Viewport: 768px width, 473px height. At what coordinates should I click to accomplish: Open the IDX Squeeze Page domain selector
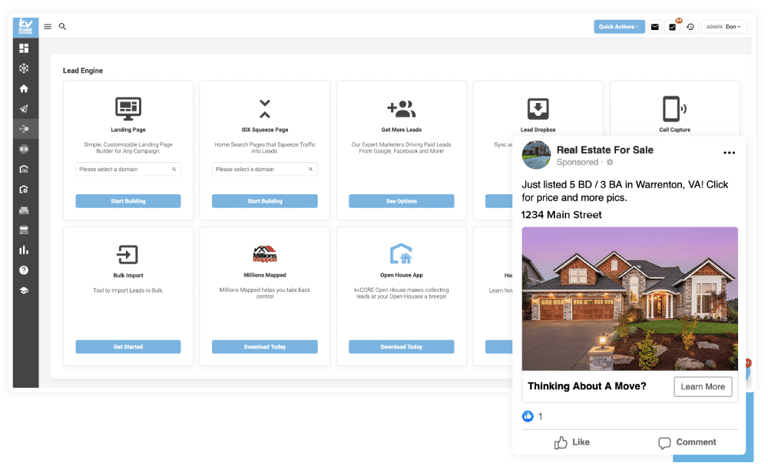pos(264,169)
